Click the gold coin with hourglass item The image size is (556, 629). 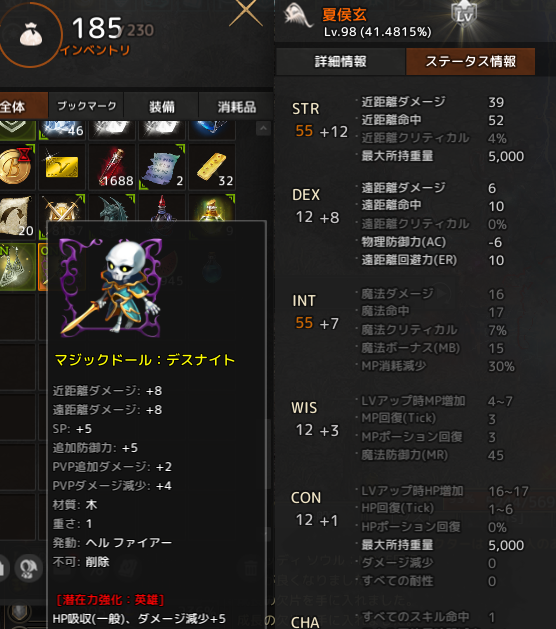pyautogui.click(x=17, y=167)
